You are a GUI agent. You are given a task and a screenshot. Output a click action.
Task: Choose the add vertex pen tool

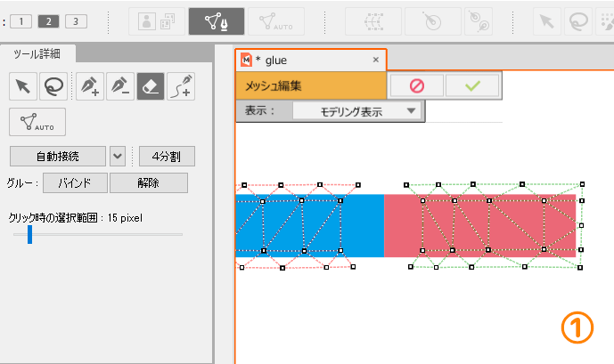pyautogui.click(x=89, y=86)
